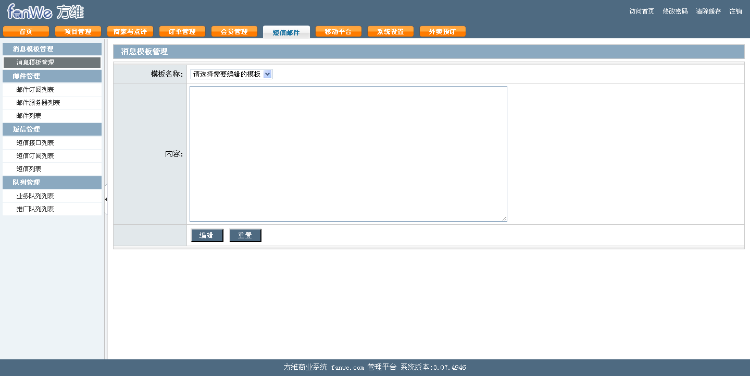Select the highlighted 消息模板管理 sidebar item
Image resolution: width=750 pixels, height=376 pixels.
[52, 62]
